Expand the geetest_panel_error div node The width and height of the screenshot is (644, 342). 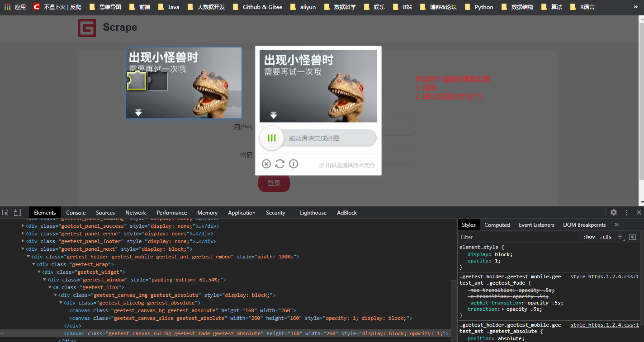click(23, 234)
